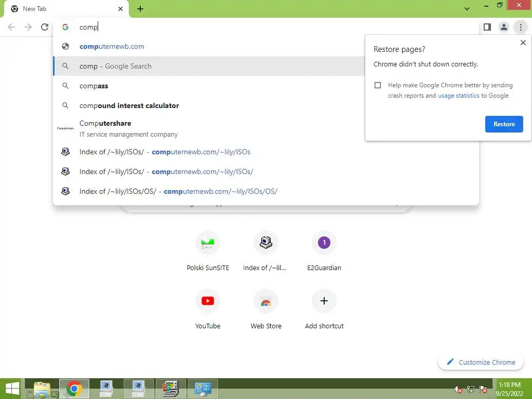Screen dimensions: 532x399
Task: Click the Customize Chrome button
Action: tap(481, 362)
